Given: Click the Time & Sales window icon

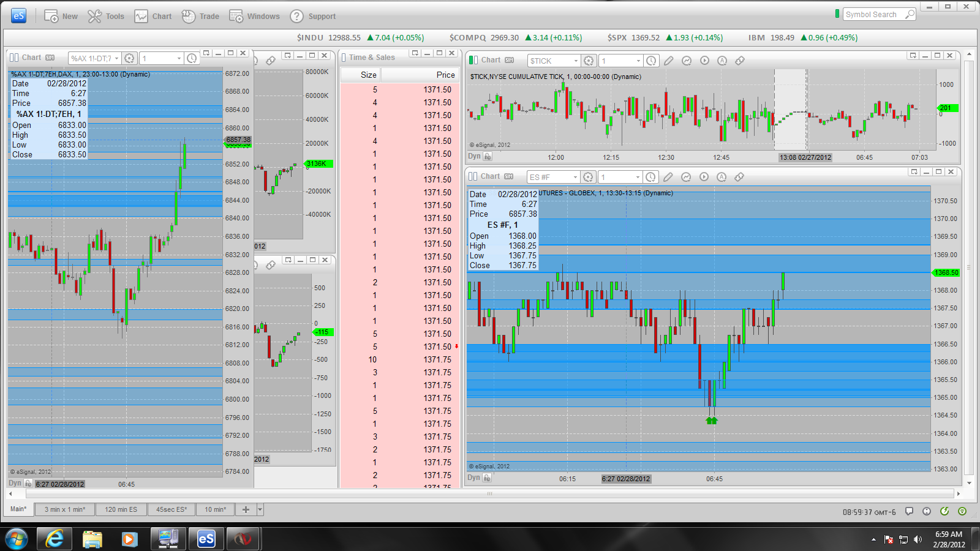Looking at the screenshot, I should [344, 58].
